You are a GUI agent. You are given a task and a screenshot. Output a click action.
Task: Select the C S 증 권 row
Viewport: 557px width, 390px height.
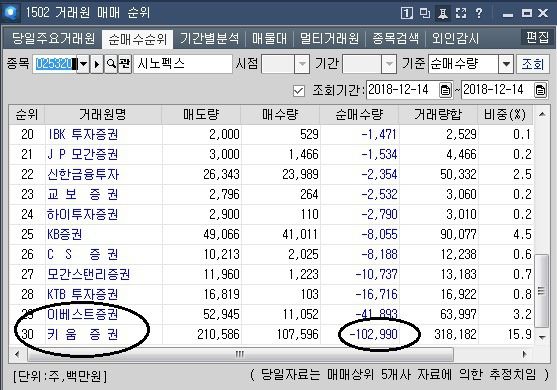click(271, 254)
